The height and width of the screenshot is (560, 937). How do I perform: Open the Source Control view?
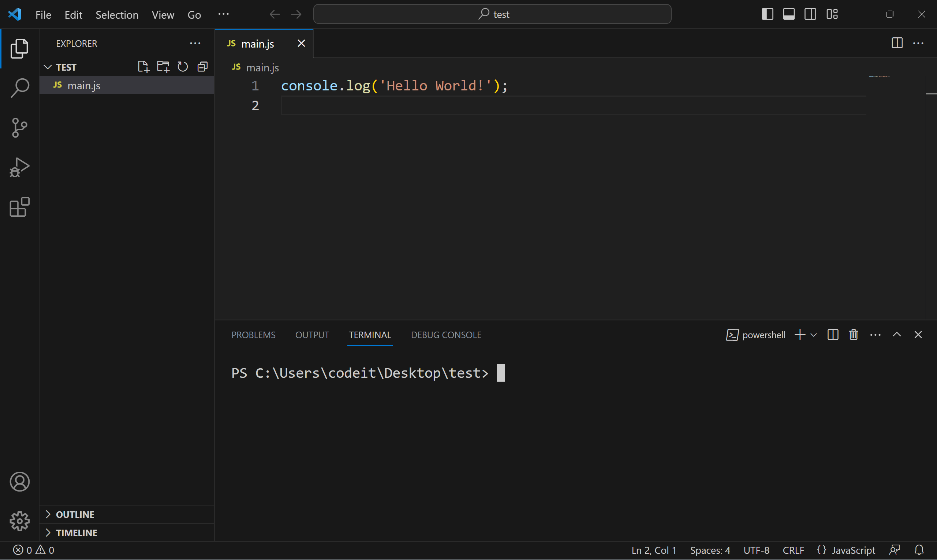click(19, 127)
